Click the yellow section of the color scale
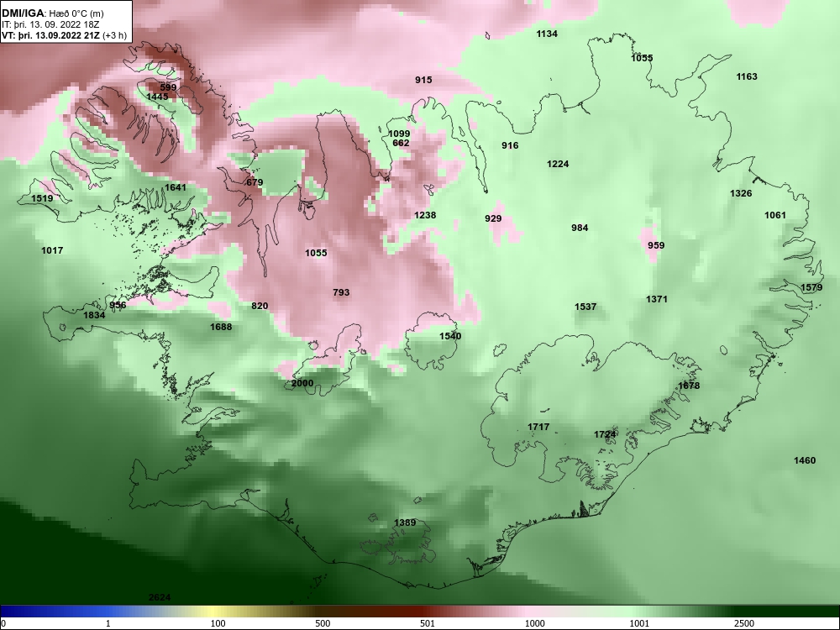This screenshot has width=840, height=630. coord(214,612)
